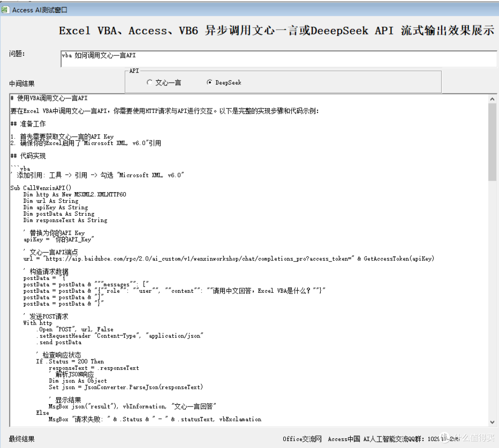Click the line '## 代码实现'

coord(28,156)
